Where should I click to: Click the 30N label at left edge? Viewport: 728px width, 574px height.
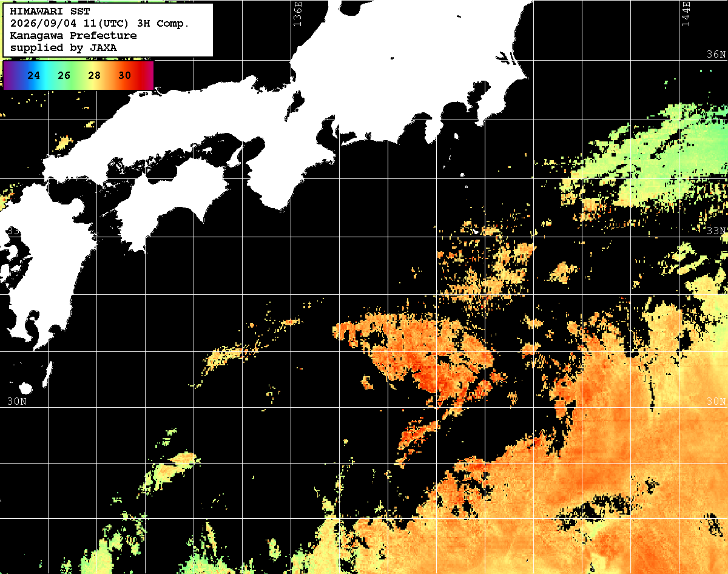(x=16, y=401)
